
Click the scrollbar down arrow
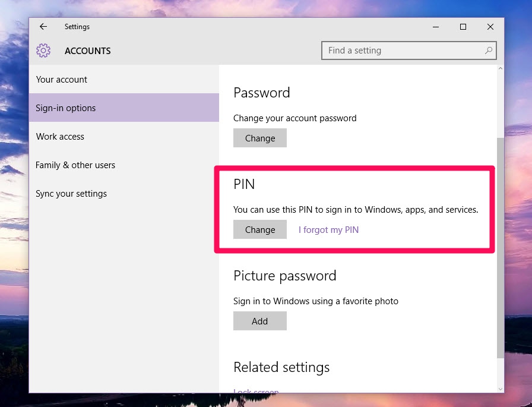pyautogui.click(x=500, y=388)
